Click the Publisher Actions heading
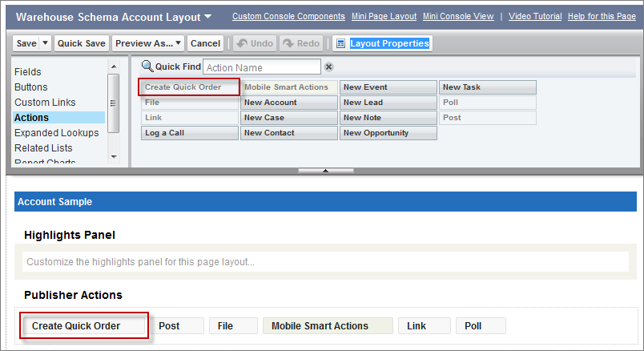This screenshot has width=644, height=351. [73, 295]
